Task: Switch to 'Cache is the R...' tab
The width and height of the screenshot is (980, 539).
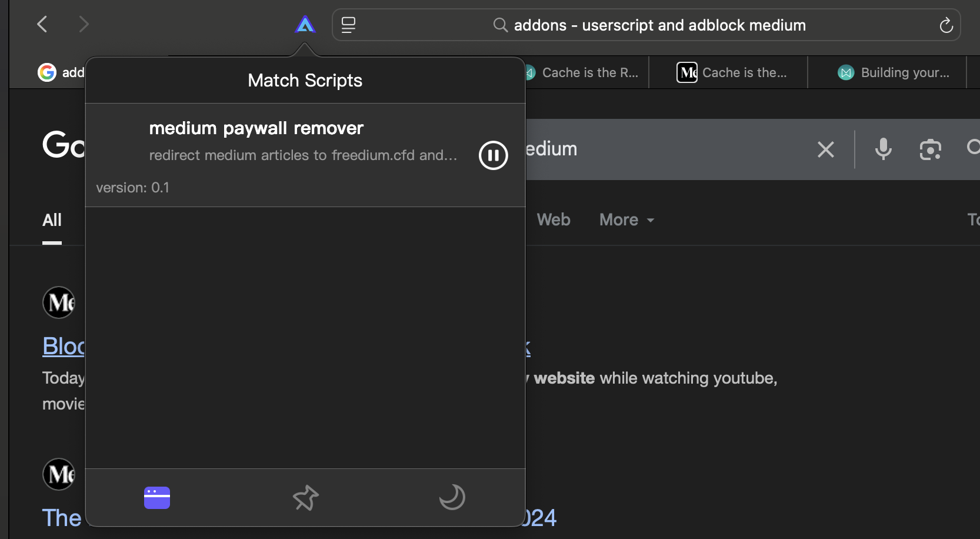Action: point(589,73)
